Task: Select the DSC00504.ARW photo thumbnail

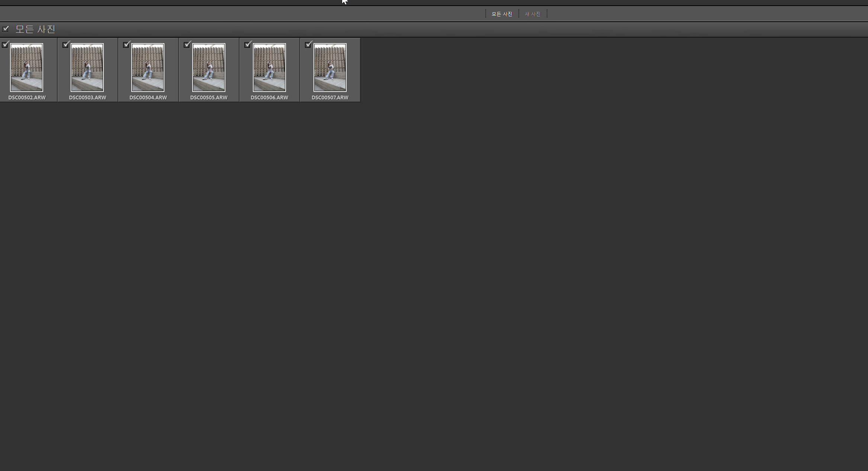Action: (148, 67)
